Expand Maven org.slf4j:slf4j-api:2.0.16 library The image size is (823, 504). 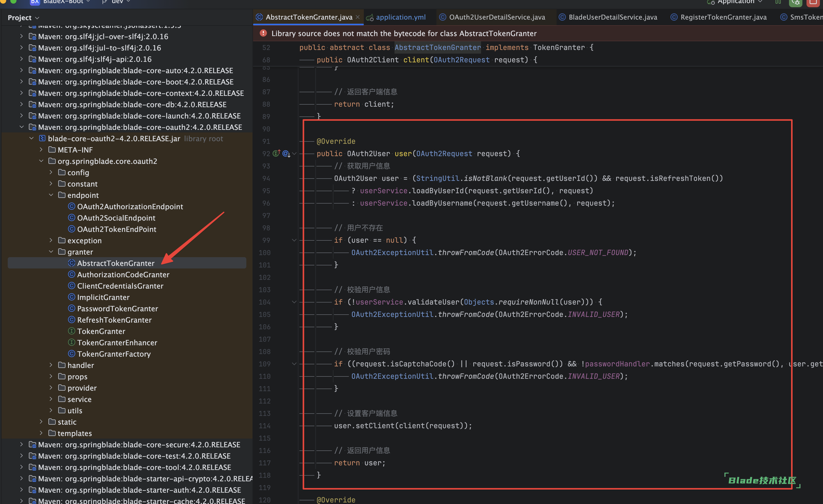[x=22, y=59]
